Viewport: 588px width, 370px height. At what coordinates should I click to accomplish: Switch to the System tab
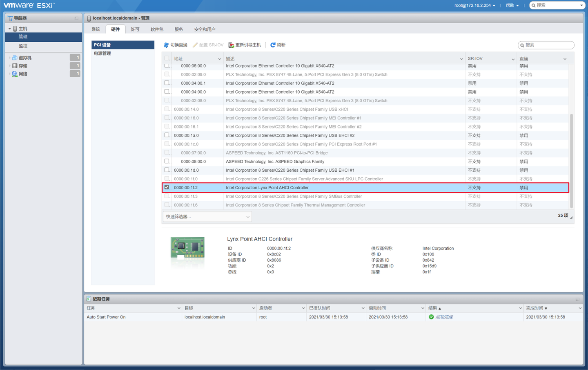96,29
